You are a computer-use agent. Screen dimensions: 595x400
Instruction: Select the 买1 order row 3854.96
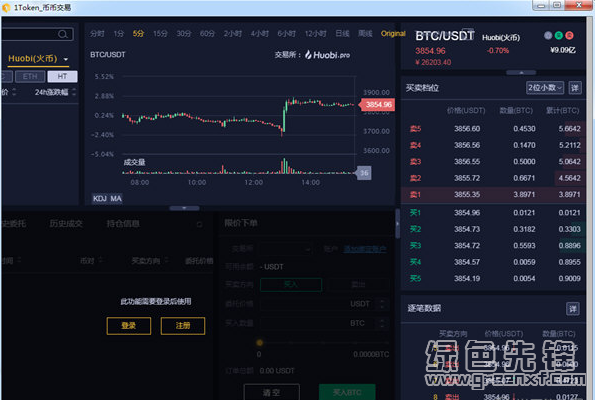point(493,213)
